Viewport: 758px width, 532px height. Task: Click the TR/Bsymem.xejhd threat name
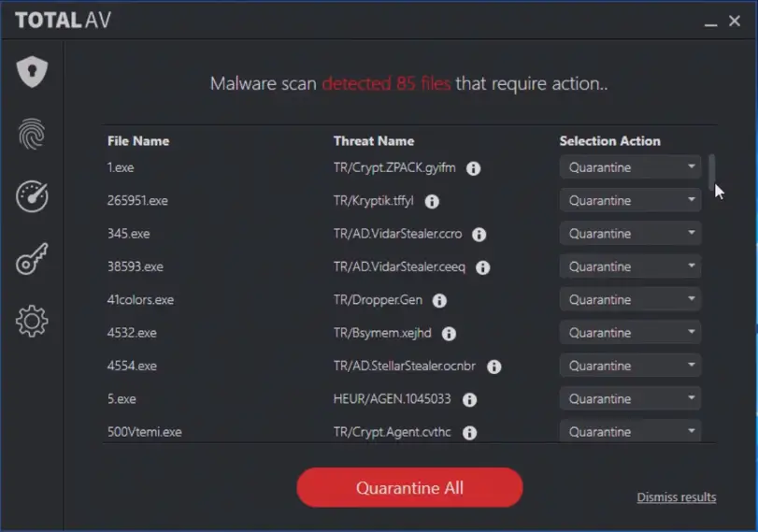(382, 333)
